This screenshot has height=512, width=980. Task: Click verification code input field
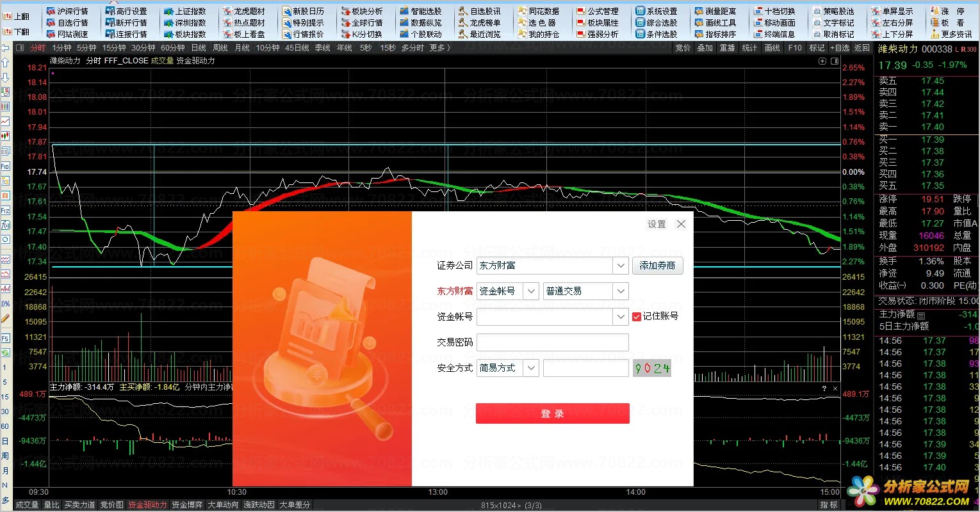pyautogui.click(x=586, y=368)
